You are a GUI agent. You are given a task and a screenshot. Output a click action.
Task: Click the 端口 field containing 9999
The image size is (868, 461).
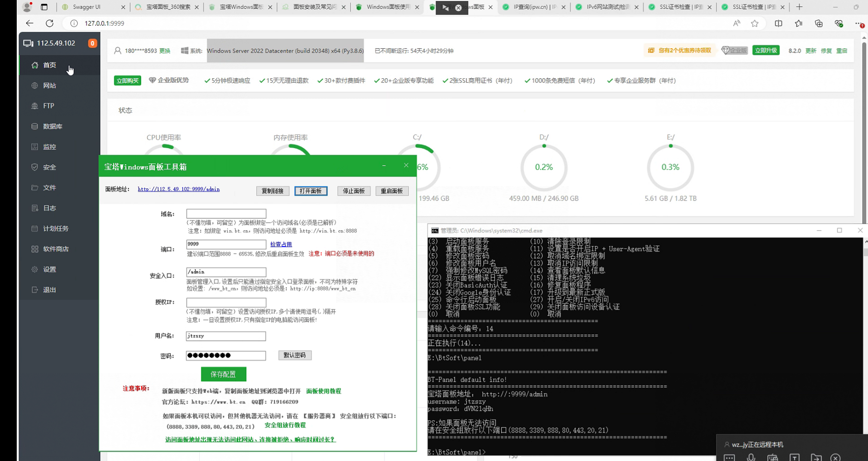pyautogui.click(x=226, y=244)
